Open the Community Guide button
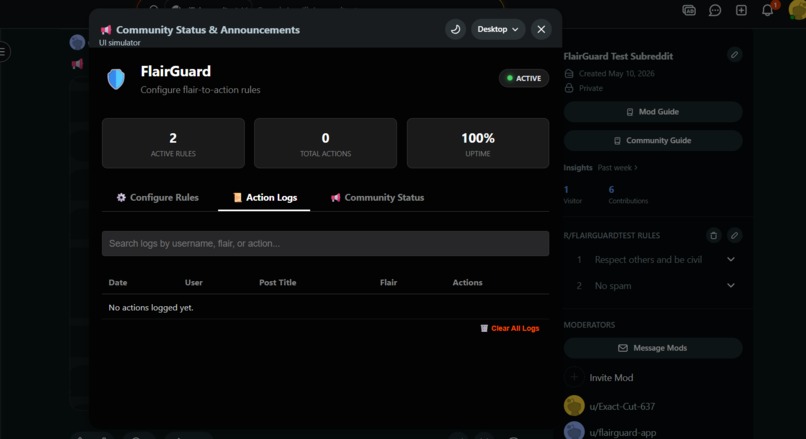 tap(653, 140)
